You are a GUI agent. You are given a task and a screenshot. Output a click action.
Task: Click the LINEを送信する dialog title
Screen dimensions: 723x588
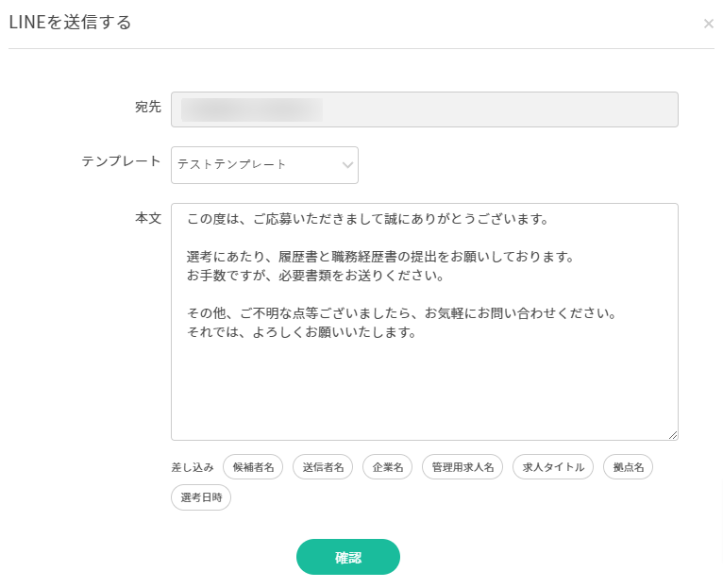pos(70,23)
